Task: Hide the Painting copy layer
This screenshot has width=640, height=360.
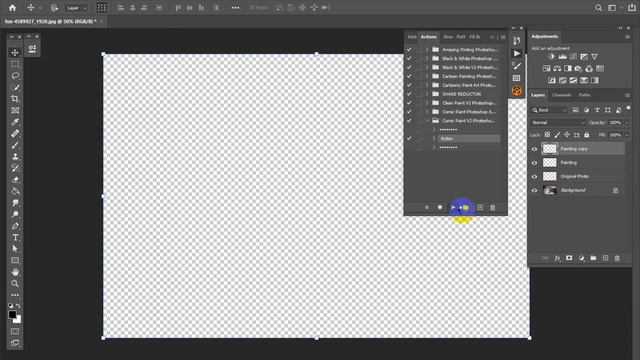Action: tap(534, 149)
